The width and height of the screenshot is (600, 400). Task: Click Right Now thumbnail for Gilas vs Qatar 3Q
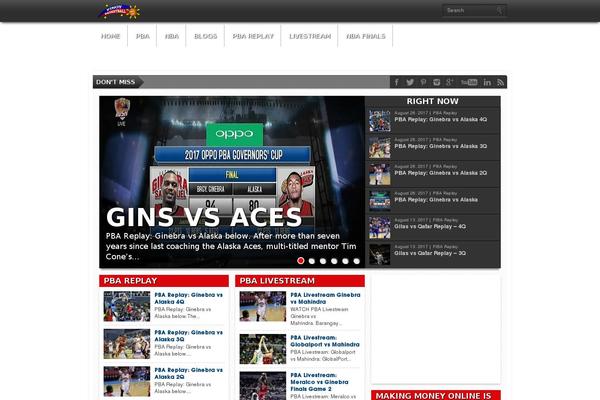coord(380,255)
